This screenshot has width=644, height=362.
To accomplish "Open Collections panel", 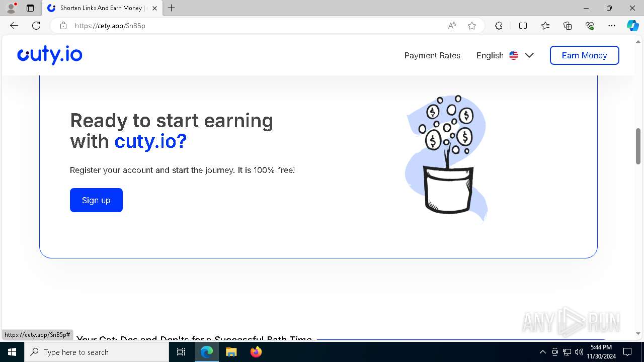I will point(568,26).
